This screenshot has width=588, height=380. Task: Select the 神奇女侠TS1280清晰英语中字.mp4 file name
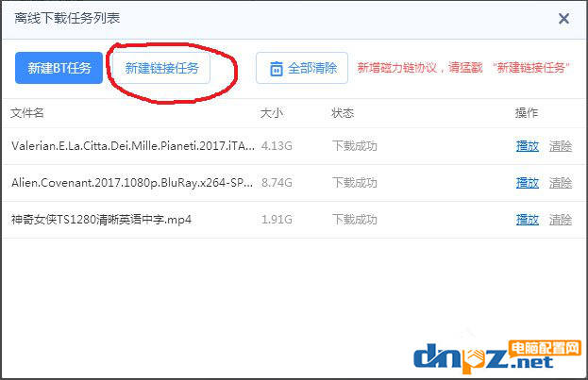point(101,219)
